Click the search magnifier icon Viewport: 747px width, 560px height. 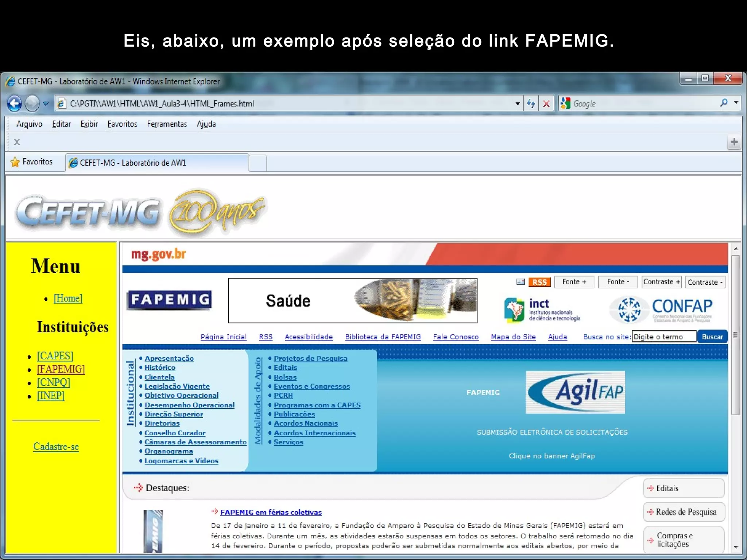724,103
